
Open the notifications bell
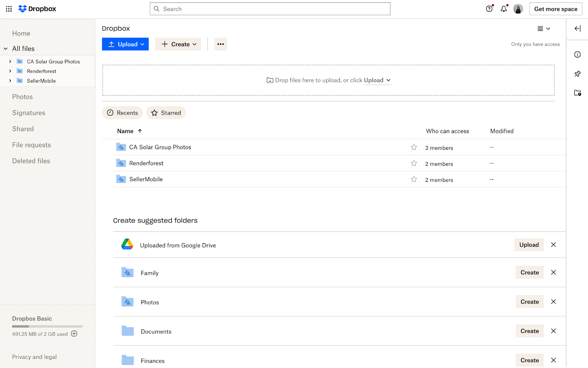504,9
